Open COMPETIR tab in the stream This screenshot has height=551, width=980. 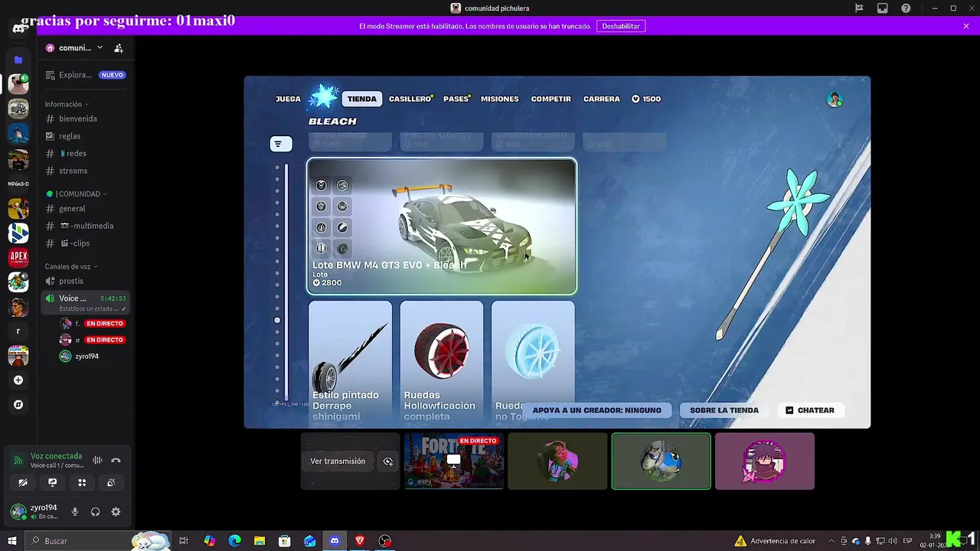(551, 99)
